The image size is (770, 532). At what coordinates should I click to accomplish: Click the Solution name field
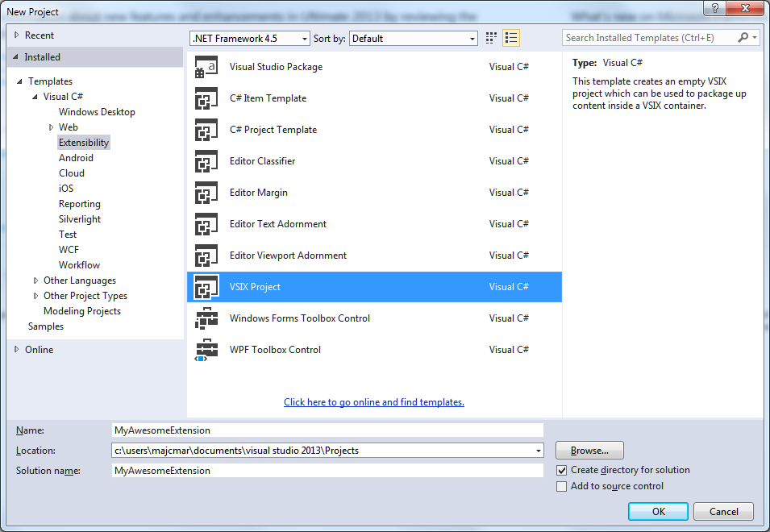point(327,471)
